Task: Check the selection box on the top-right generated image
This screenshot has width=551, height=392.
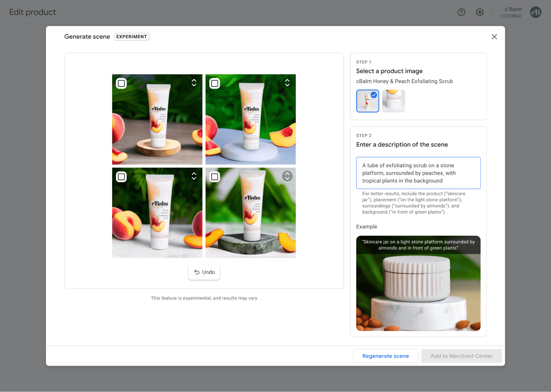Action: click(x=215, y=83)
